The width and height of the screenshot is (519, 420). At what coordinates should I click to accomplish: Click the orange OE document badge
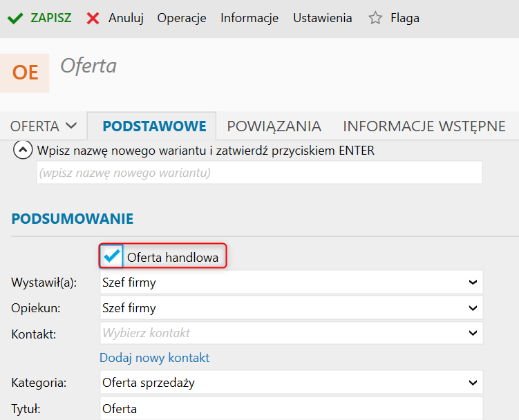[25, 73]
